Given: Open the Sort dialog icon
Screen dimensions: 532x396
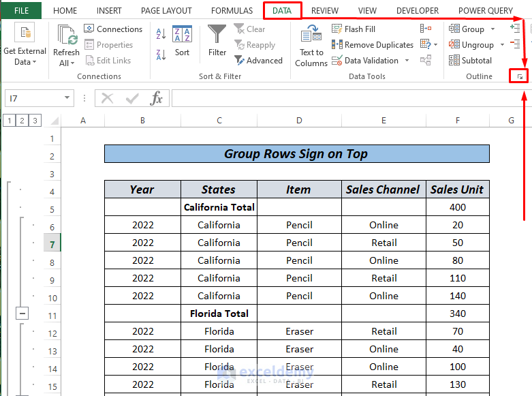Looking at the screenshot, I should (182, 35).
